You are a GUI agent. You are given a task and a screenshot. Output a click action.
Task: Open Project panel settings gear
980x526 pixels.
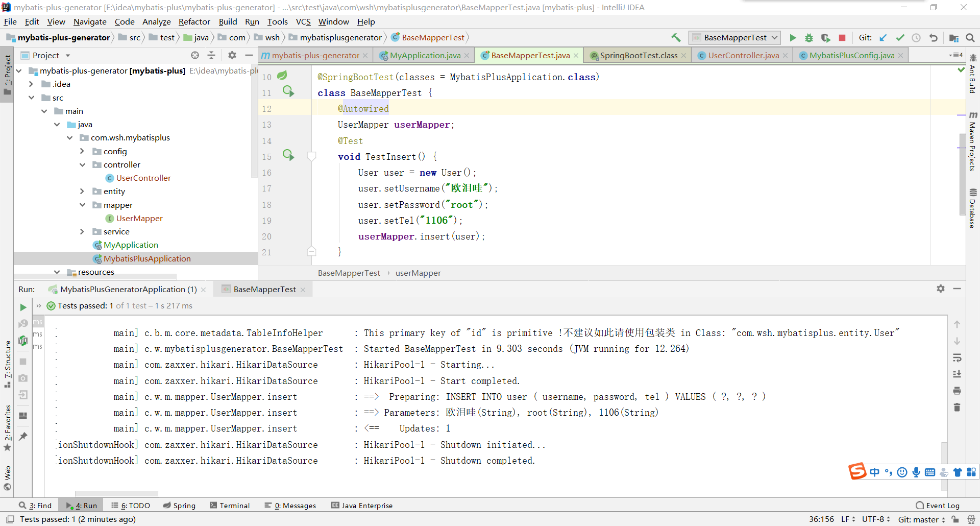(232, 55)
